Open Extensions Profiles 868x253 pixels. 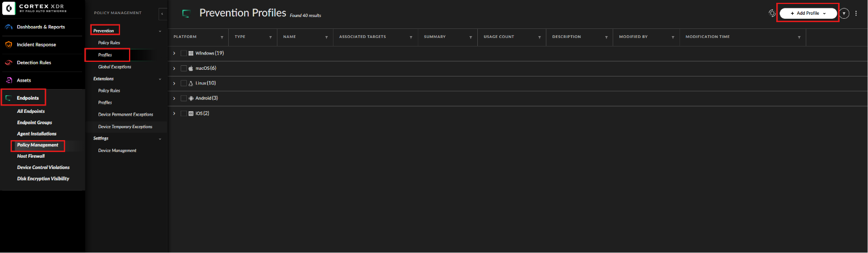pos(105,103)
